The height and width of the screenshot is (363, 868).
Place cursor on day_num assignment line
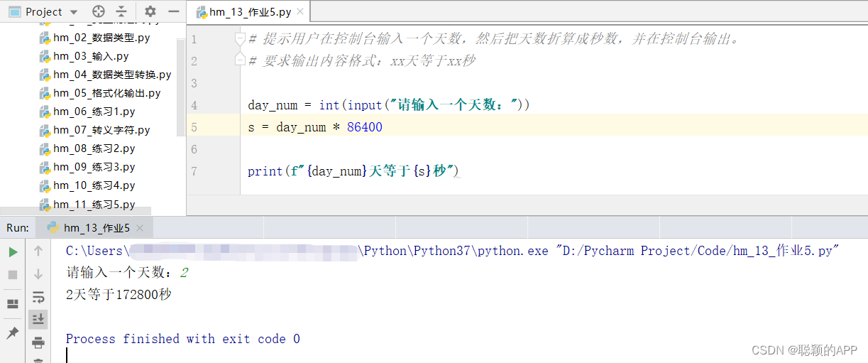coord(389,105)
